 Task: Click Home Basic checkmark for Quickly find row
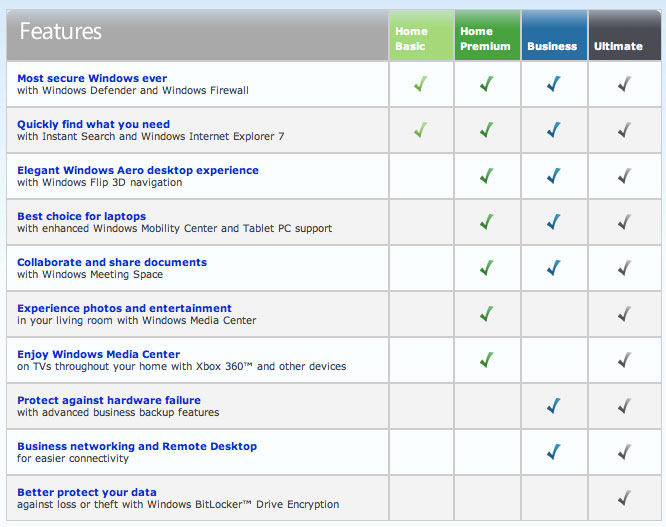tap(420, 130)
